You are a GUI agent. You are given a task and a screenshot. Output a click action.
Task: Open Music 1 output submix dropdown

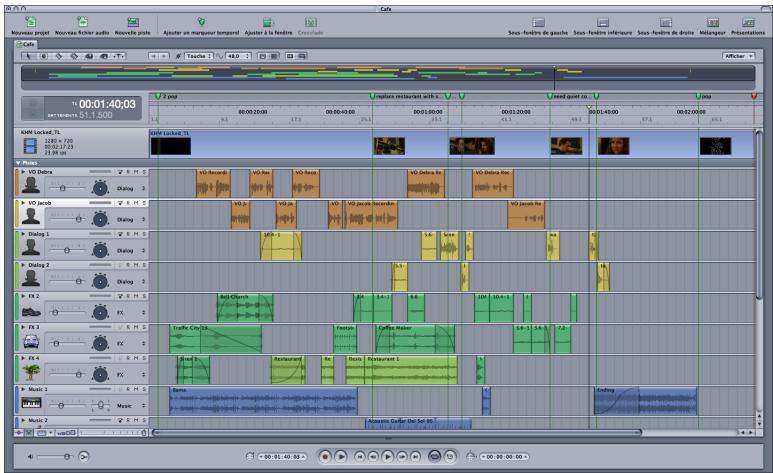pyautogui.click(x=131, y=406)
